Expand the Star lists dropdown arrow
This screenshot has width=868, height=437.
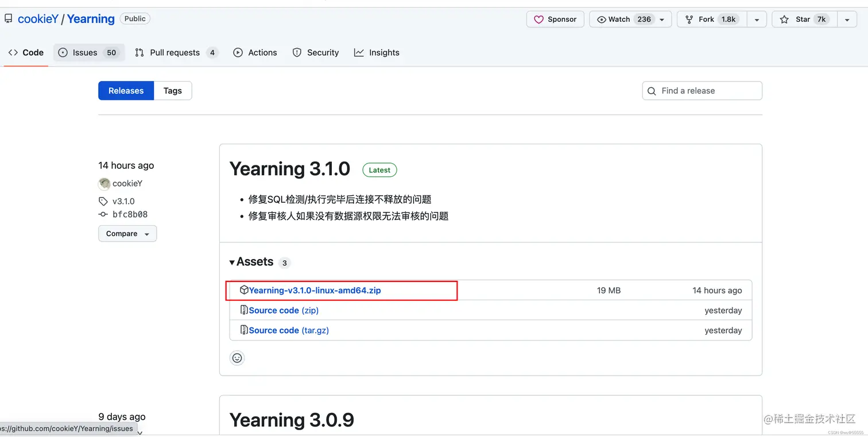[x=847, y=19]
